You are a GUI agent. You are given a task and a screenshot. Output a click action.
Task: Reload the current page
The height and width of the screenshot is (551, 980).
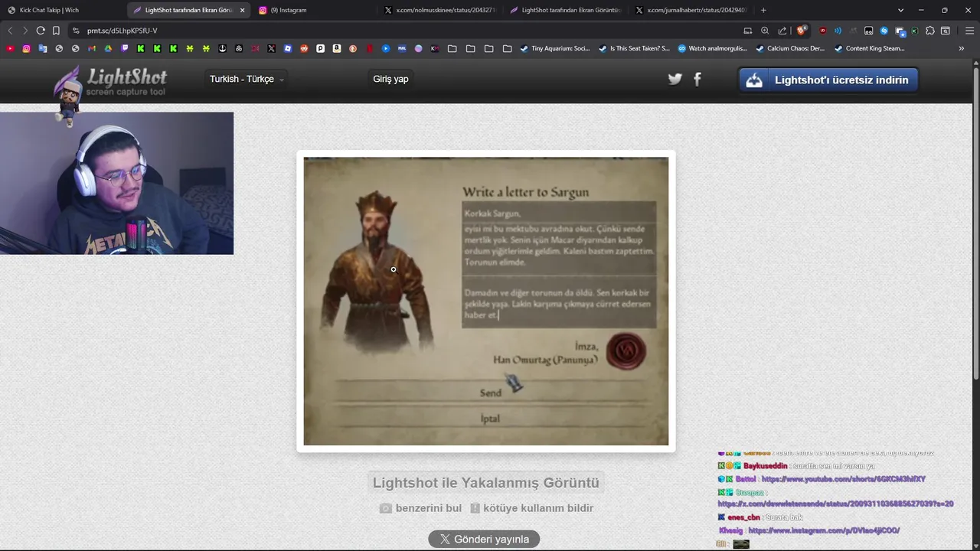(x=41, y=31)
